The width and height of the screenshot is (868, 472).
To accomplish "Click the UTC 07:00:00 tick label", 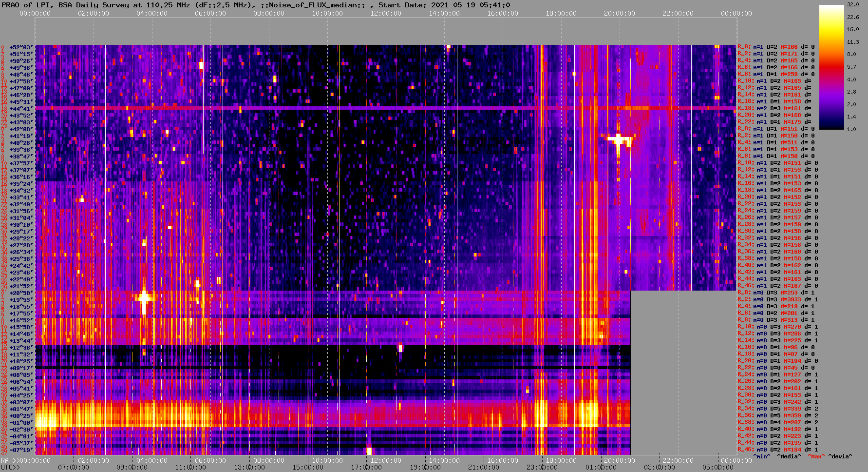I will pos(74,468).
